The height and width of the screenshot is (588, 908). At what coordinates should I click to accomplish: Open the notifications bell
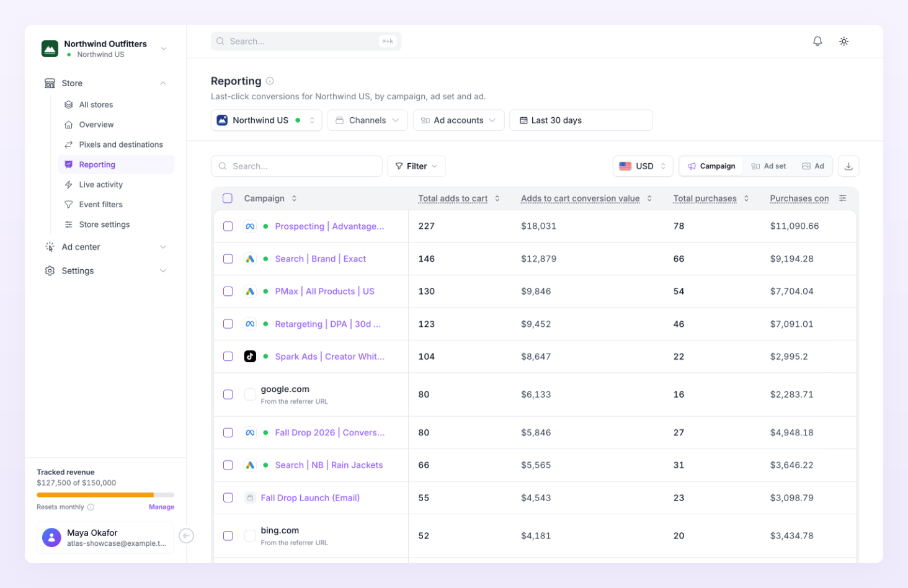point(817,41)
